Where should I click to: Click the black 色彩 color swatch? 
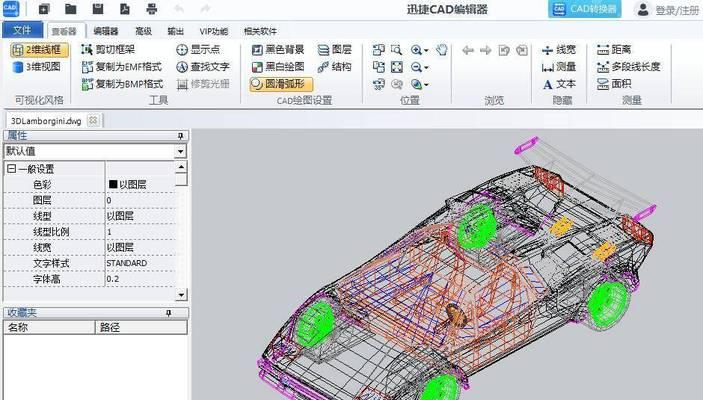(113, 184)
